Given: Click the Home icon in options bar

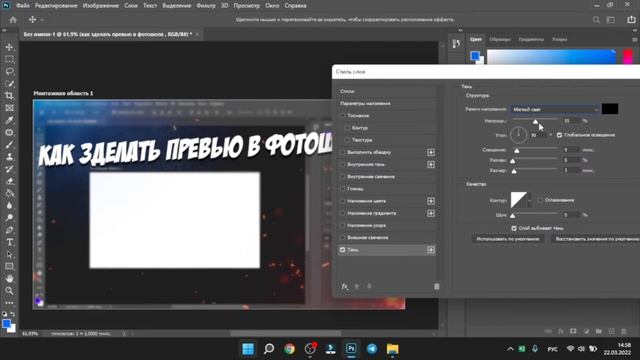Looking at the screenshot, I should [x=13, y=20].
